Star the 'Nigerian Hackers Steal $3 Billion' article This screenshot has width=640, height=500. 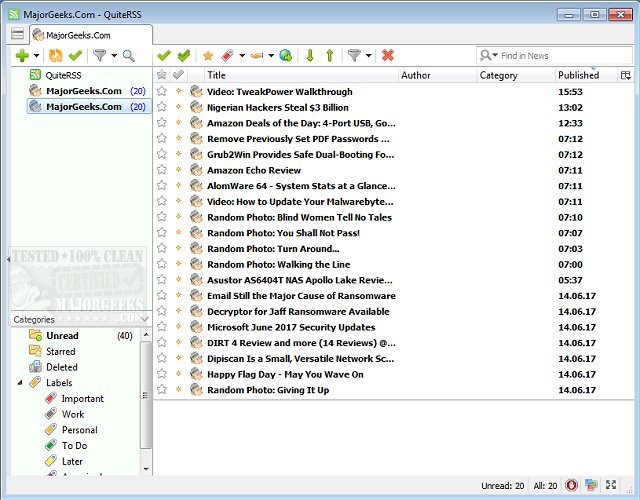162,108
